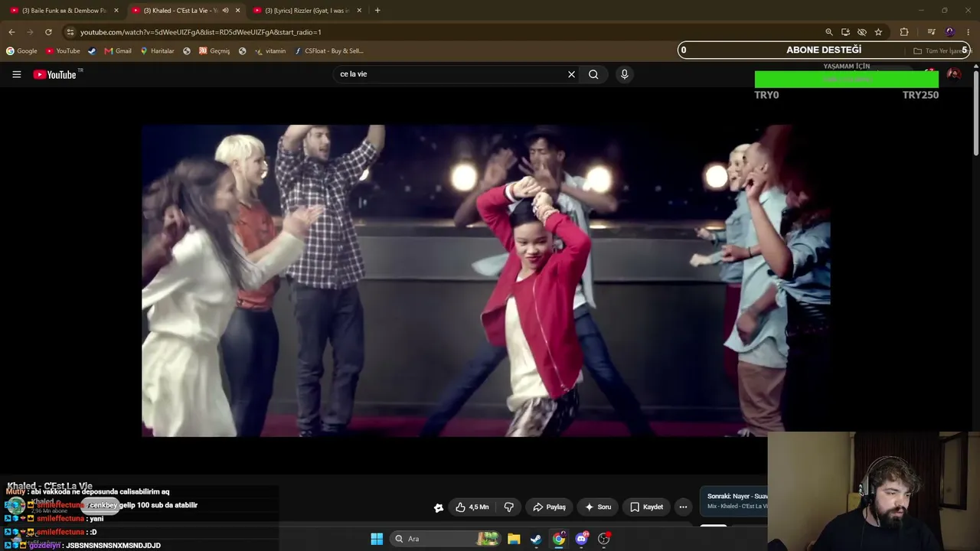Viewport: 980px width, 551px height.
Task: Open more actions three-dot menu under video
Action: (683, 507)
